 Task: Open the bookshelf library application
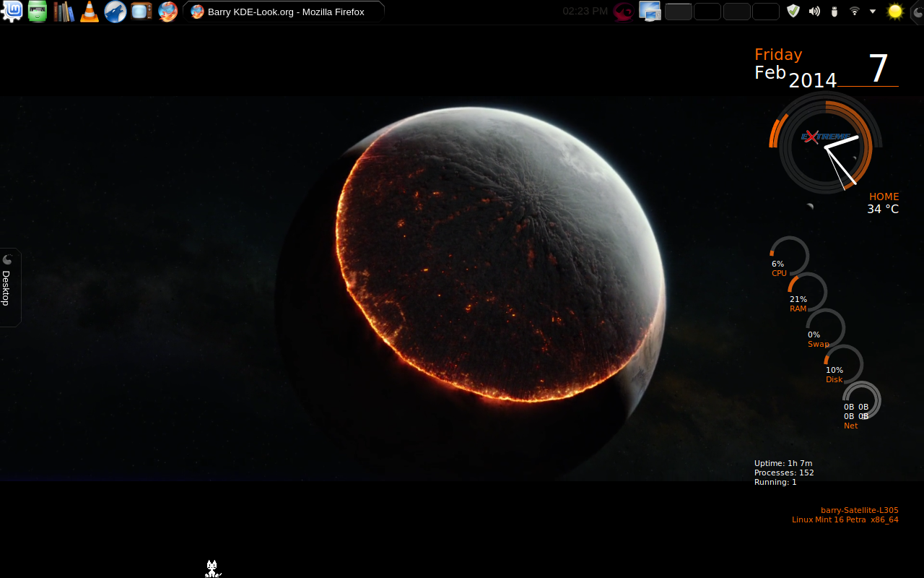[64, 11]
